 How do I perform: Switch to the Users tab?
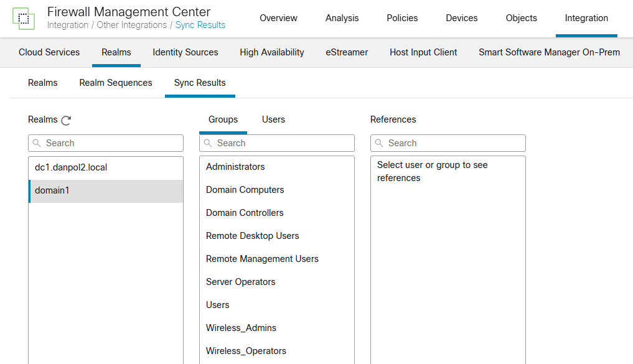(273, 119)
